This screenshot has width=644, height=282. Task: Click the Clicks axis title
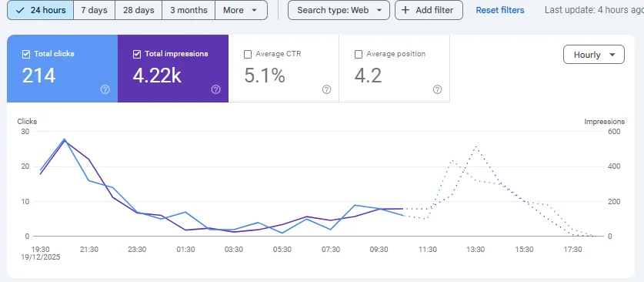pyautogui.click(x=27, y=121)
